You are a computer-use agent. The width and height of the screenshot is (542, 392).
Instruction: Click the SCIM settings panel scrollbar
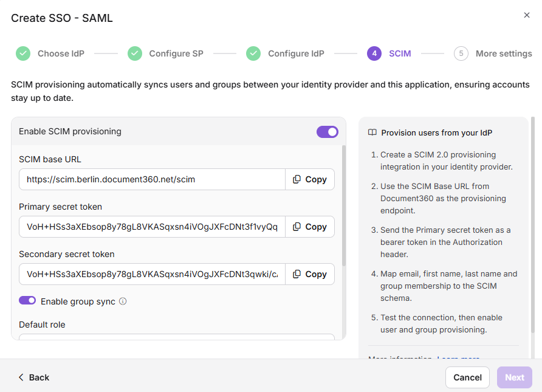tap(343, 205)
